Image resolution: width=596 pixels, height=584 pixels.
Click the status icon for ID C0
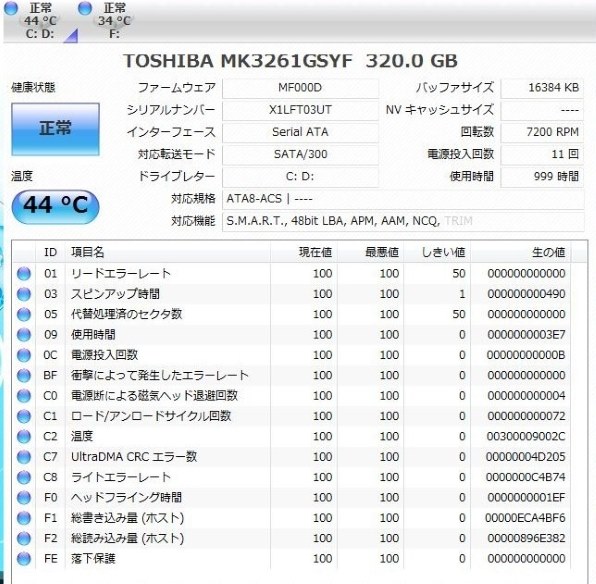click(x=24, y=396)
